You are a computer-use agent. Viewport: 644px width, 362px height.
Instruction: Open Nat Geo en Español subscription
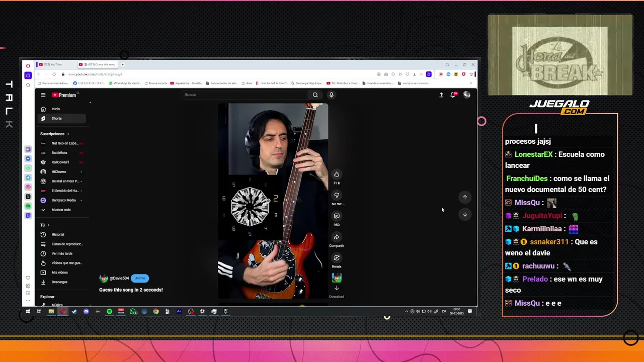coord(62,143)
